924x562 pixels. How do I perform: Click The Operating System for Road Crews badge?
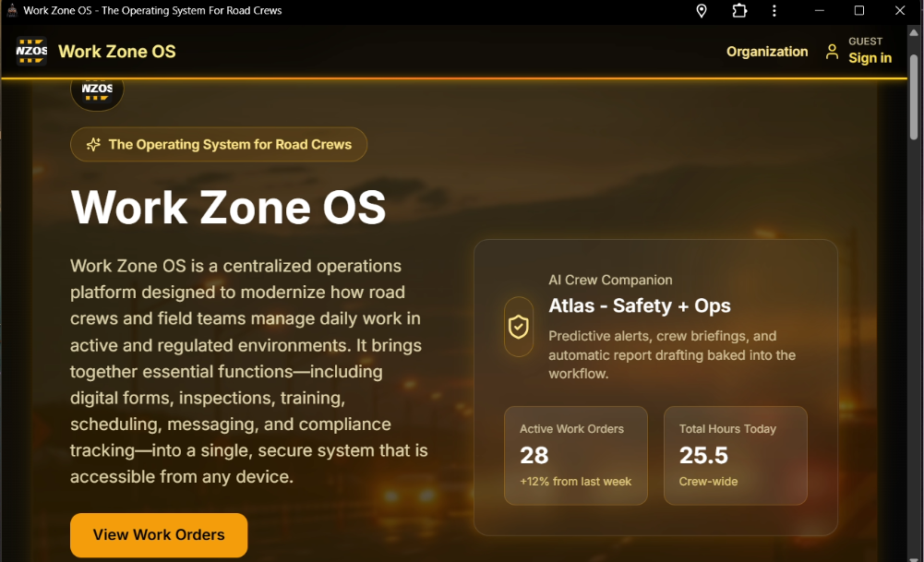pyautogui.click(x=219, y=144)
